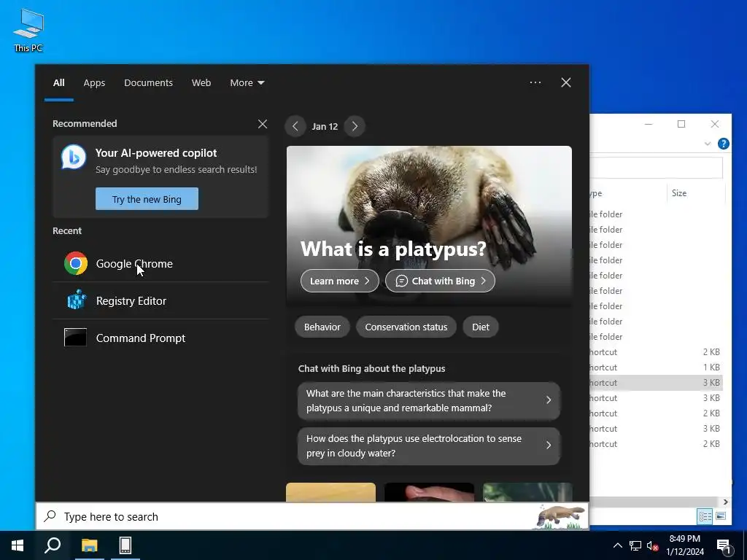Open the search panel options ellipsis
The image size is (747, 560).
535,82
